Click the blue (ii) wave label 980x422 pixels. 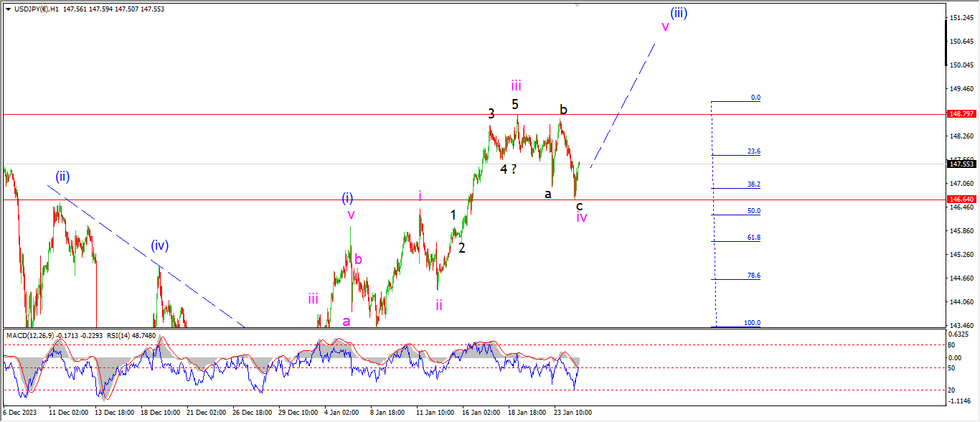pyautogui.click(x=62, y=176)
